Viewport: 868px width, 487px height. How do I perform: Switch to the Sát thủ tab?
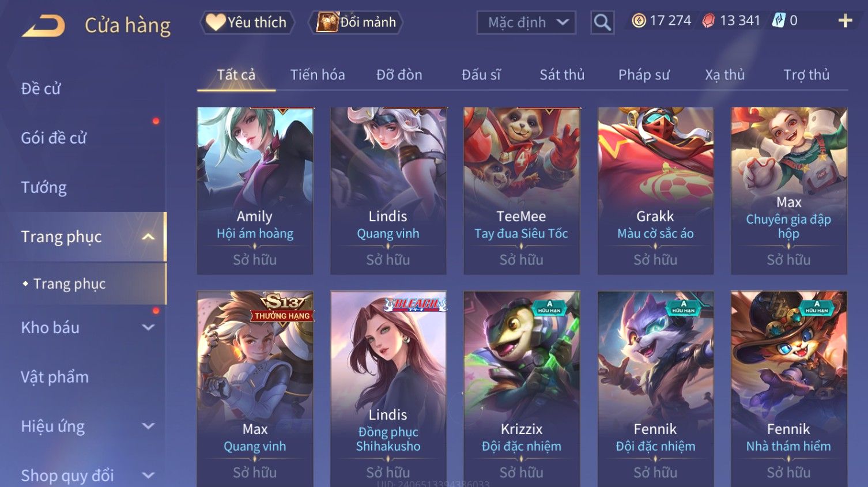tap(562, 75)
